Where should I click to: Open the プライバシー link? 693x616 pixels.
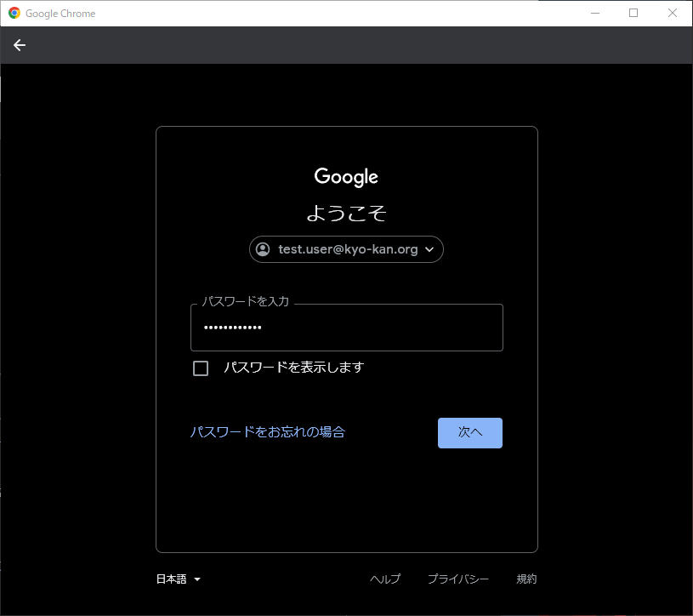coord(457,579)
